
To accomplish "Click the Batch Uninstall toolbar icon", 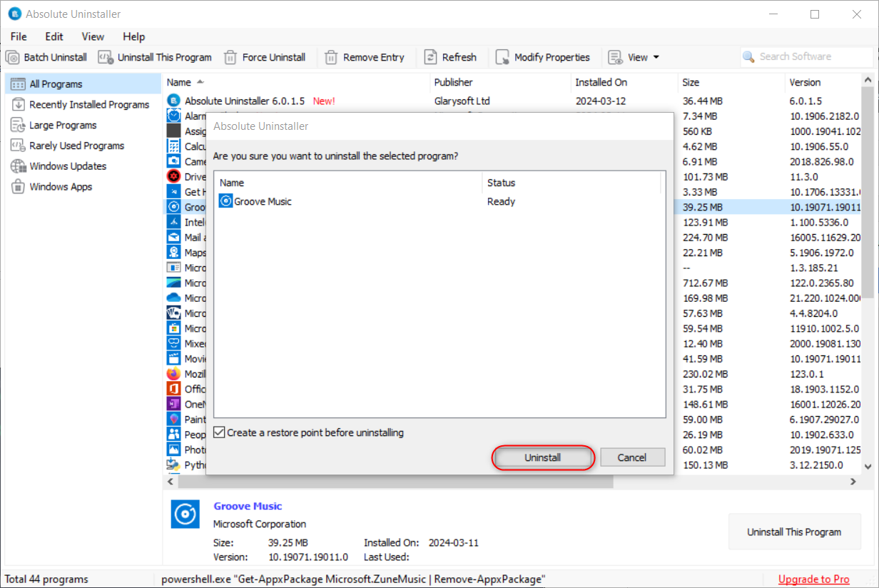I will [12, 57].
